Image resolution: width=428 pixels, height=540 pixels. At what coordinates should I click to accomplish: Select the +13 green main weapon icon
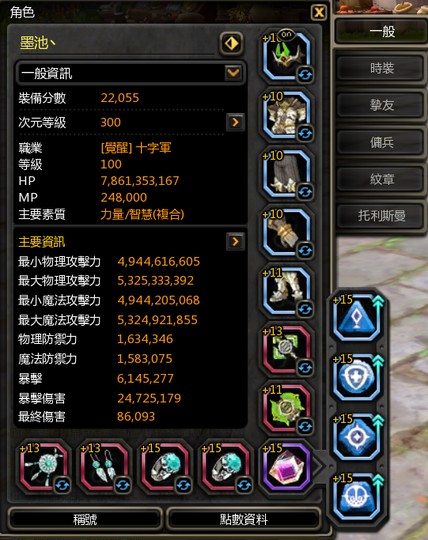286,350
